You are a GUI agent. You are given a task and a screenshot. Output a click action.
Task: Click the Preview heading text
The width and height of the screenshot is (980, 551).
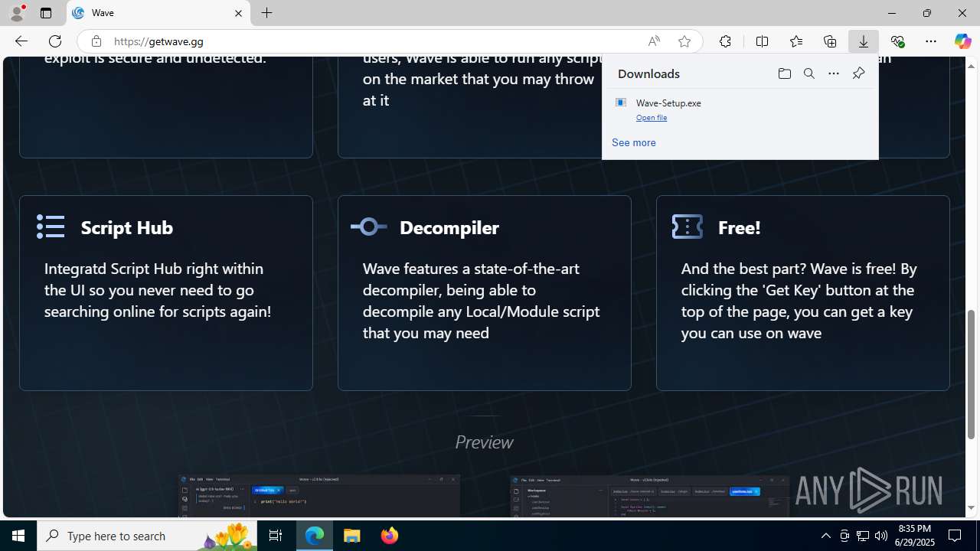[484, 442]
